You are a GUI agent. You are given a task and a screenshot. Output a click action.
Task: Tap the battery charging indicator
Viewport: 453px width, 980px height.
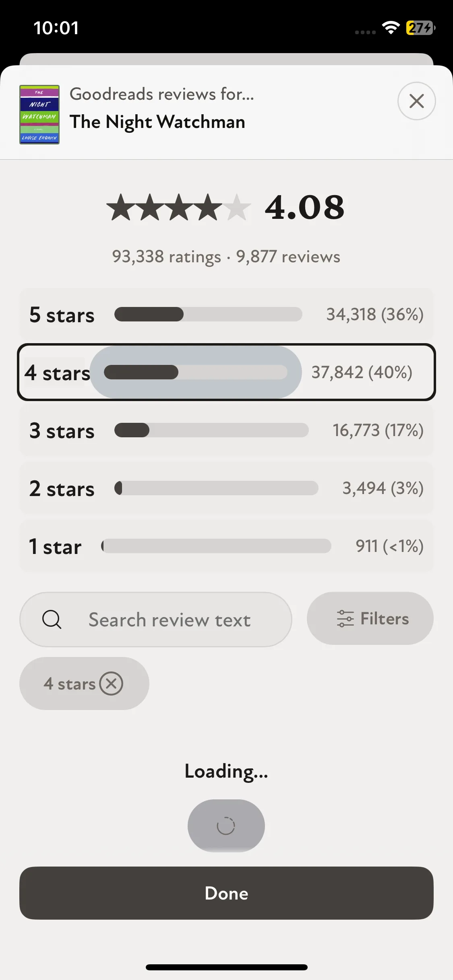click(420, 28)
